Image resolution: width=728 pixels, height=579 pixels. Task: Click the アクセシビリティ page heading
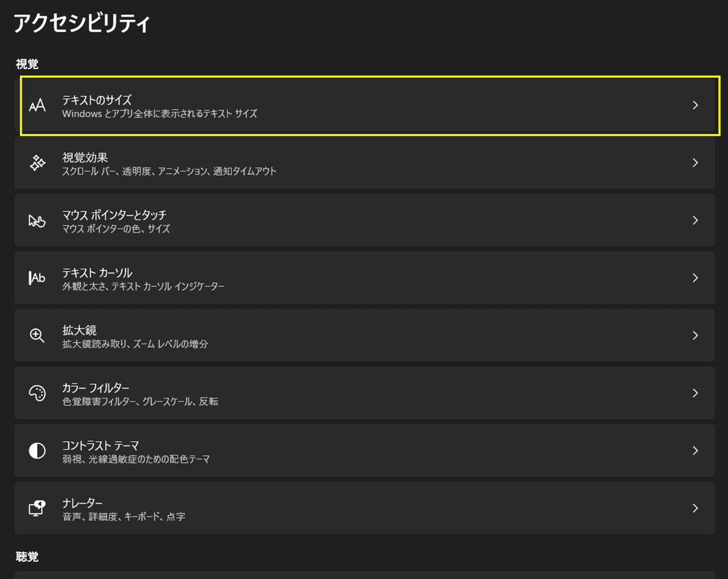coord(82,24)
